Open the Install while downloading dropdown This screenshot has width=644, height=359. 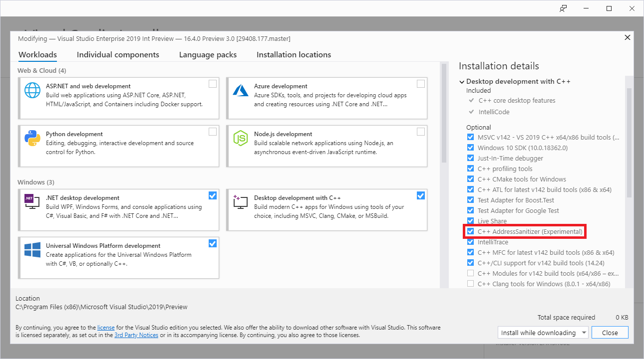pyautogui.click(x=543, y=332)
